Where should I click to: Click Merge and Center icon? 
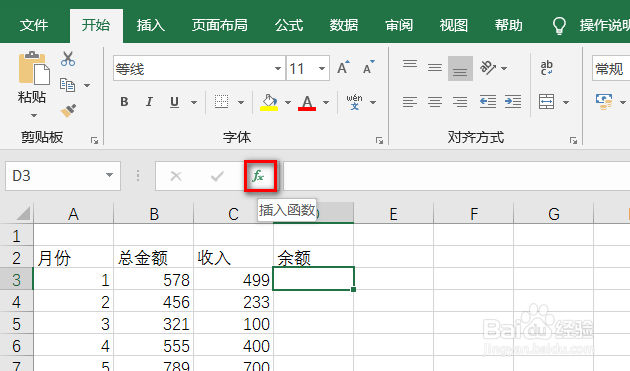546,102
